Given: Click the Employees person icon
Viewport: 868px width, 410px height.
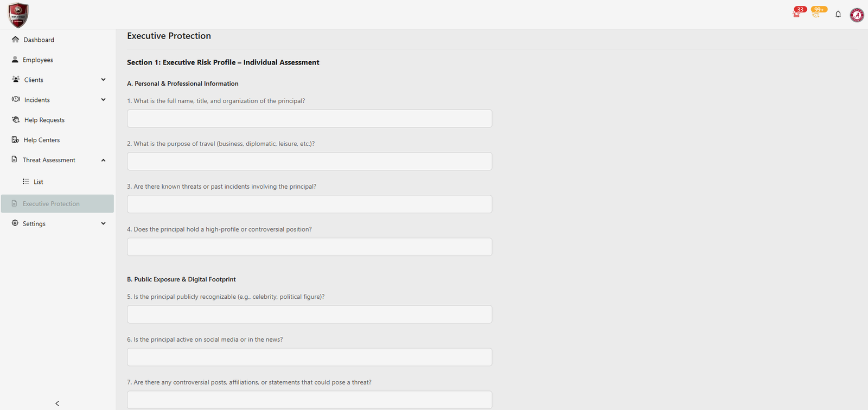Looking at the screenshot, I should coord(15,60).
